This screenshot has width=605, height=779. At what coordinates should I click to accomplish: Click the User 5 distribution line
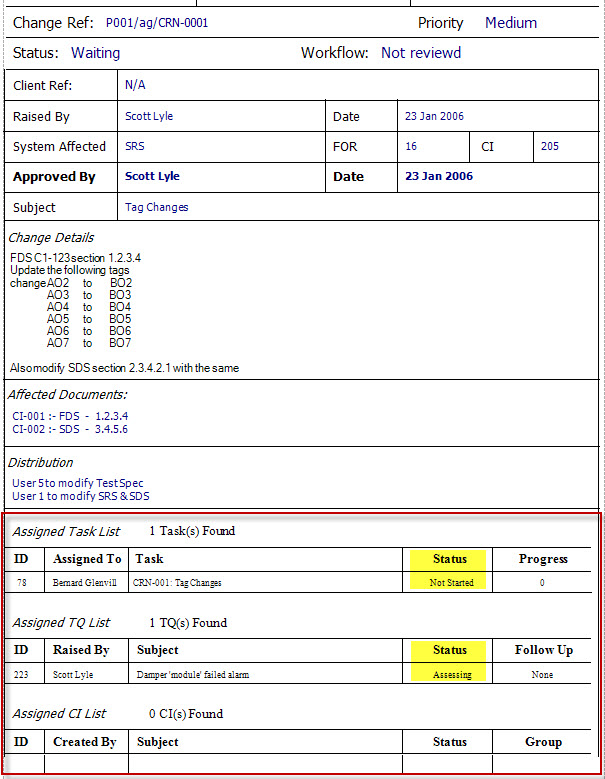(x=78, y=484)
